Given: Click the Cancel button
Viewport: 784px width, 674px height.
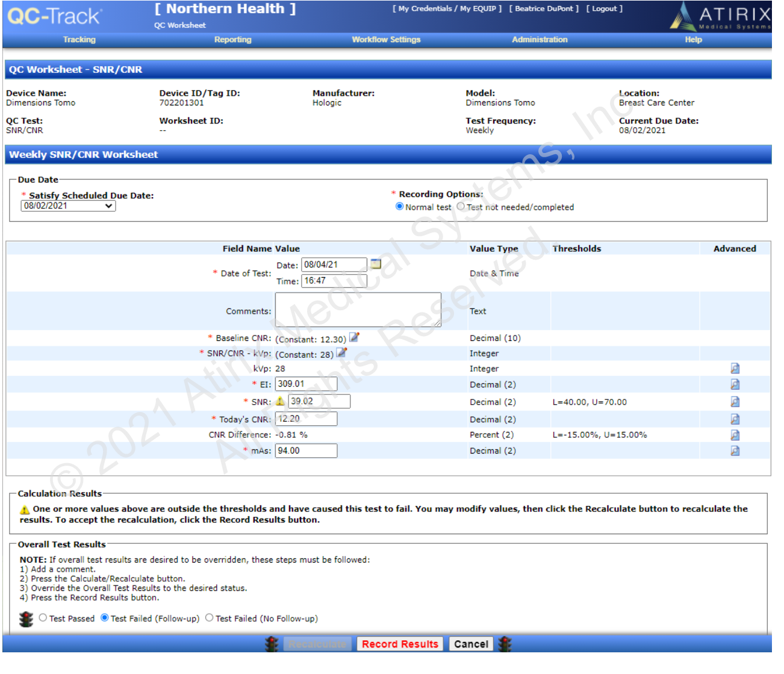Looking at the screenshot, I should (x=471, y=644).
